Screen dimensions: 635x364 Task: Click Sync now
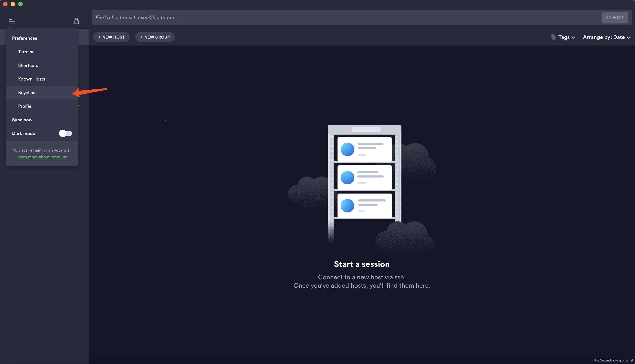click(x=22, y=120)
